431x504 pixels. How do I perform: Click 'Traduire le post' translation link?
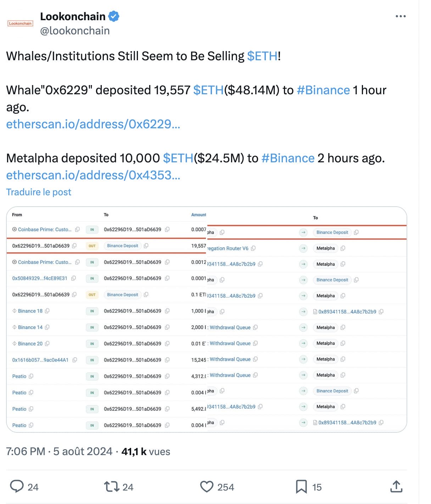pos(39,192)
